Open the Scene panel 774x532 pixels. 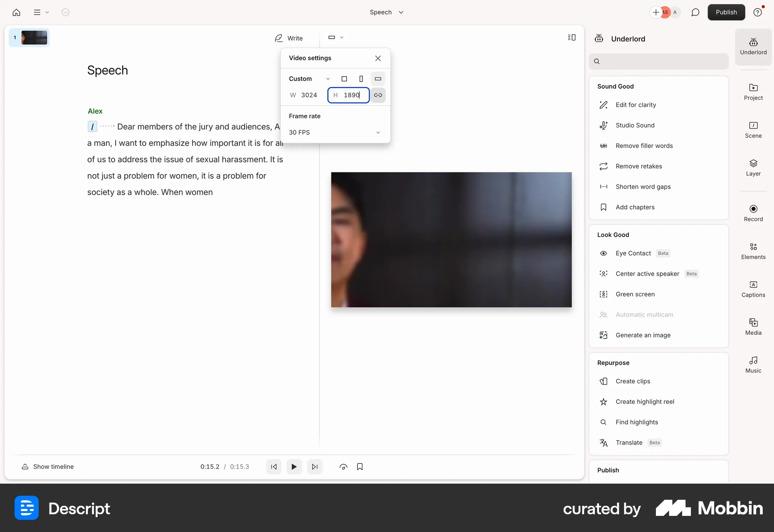(753, 130)
